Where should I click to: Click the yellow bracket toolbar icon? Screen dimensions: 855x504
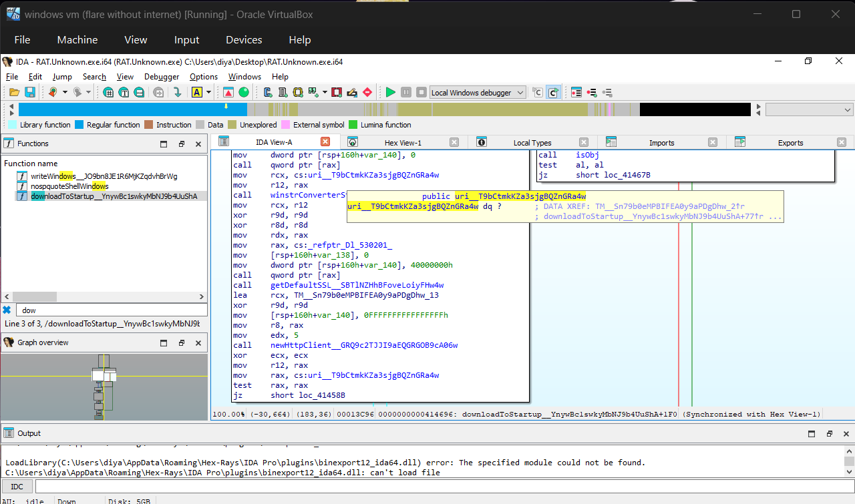297,92
